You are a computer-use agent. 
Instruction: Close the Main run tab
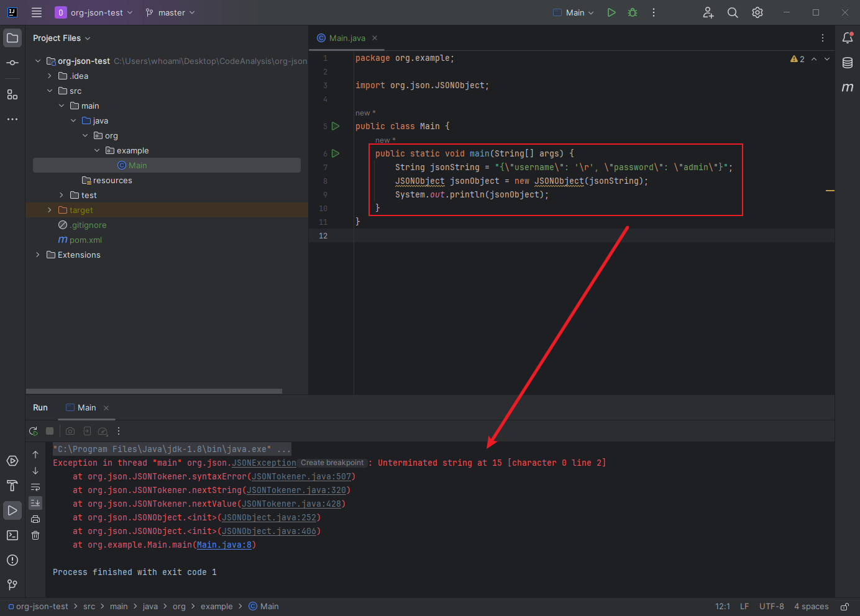click(x=106, y=408)
